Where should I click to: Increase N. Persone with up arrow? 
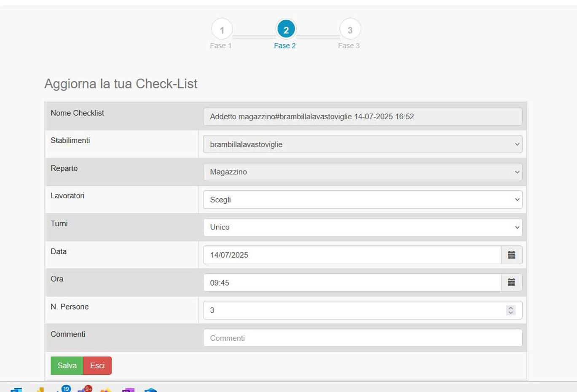click(511, 308)
